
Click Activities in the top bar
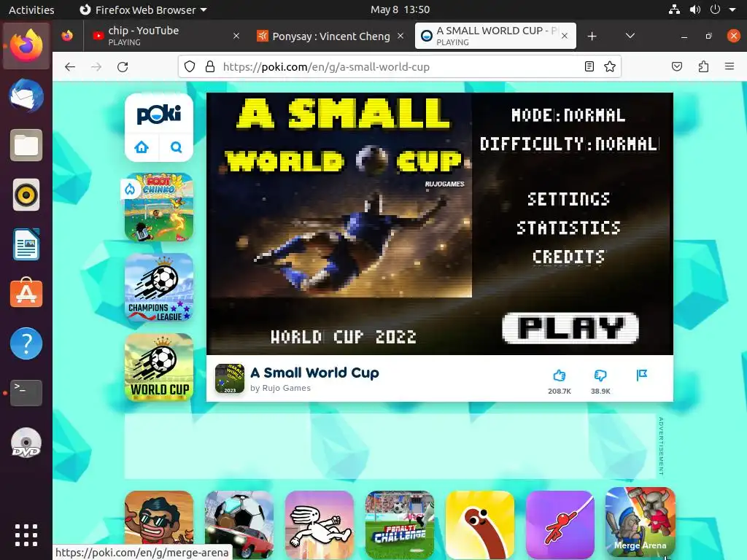(x=31, y=9)
